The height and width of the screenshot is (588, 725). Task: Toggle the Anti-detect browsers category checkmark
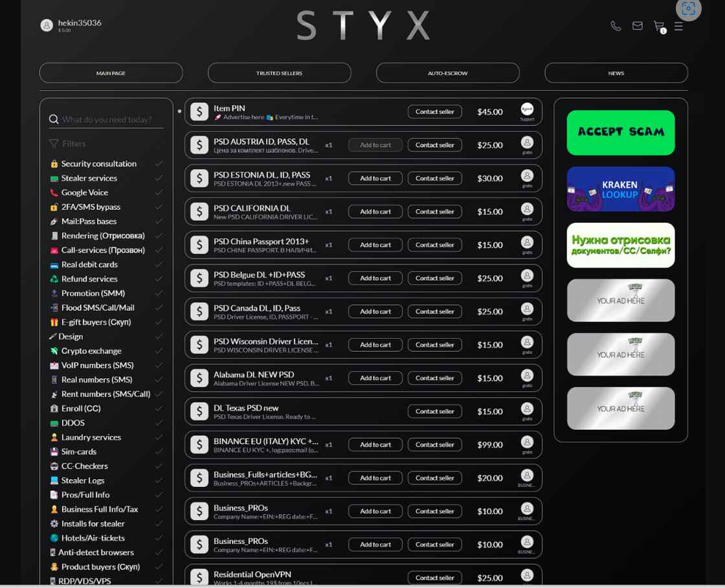tap(159, 552)
